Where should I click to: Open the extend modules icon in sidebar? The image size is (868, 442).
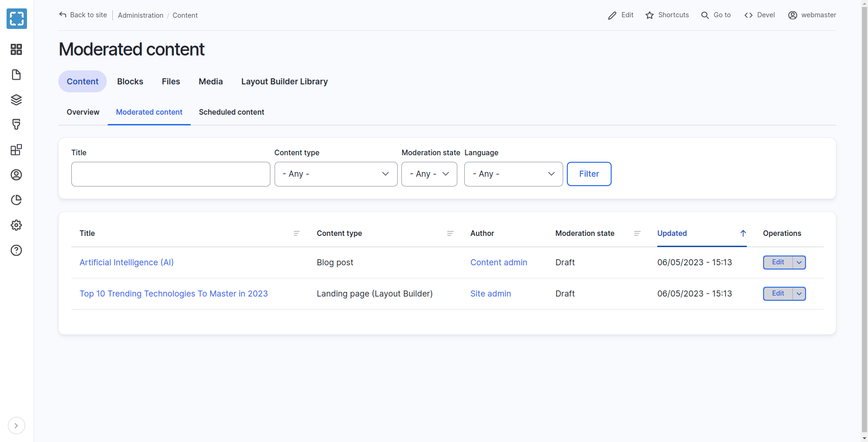click(x=16, y=150)
